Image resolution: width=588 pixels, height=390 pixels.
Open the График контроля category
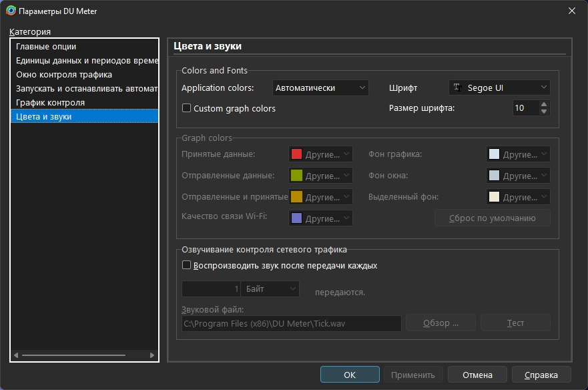click(50, 103)
